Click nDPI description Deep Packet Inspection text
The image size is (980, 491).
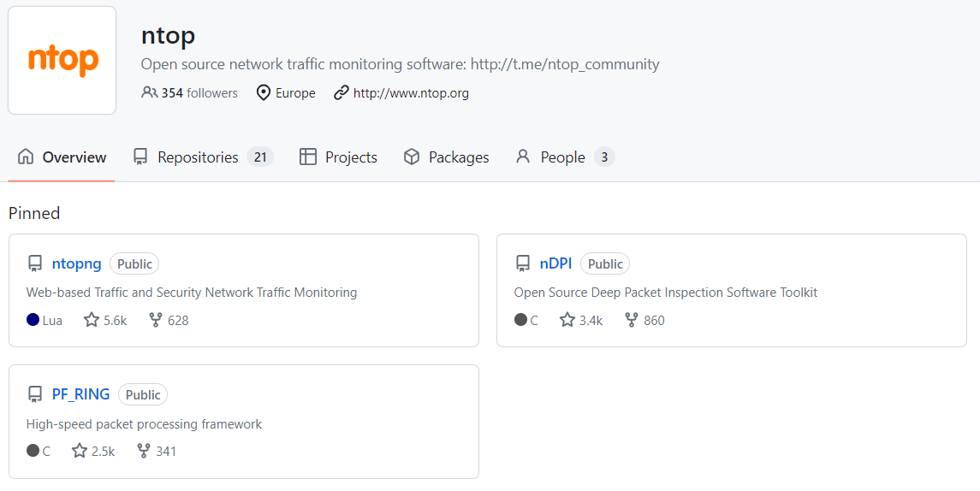coord(666,293)
